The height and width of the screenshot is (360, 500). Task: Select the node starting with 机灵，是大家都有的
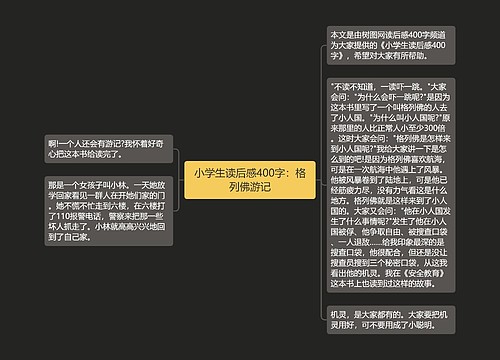pos(391,320)
